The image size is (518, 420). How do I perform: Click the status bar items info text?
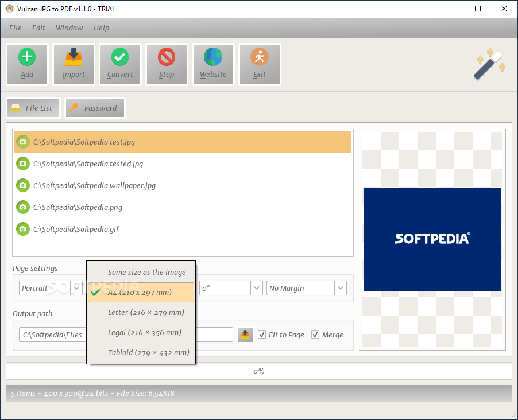coord(93,394)
